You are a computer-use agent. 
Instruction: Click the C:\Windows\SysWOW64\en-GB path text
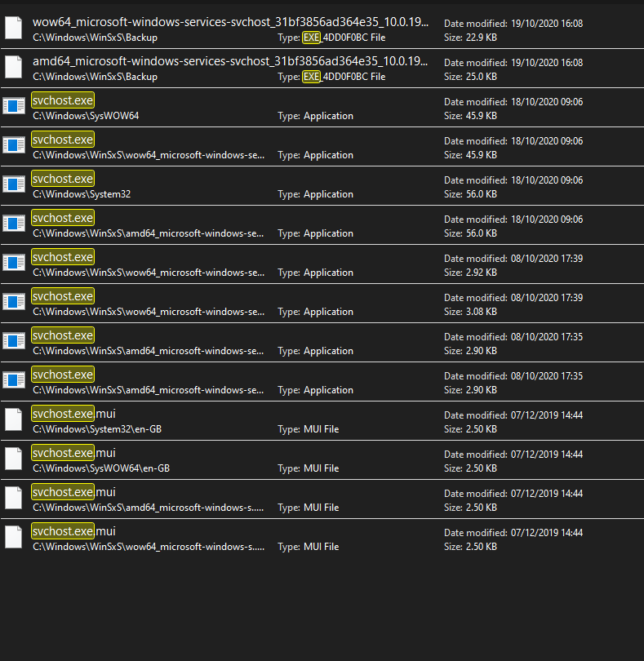(101, 468)
